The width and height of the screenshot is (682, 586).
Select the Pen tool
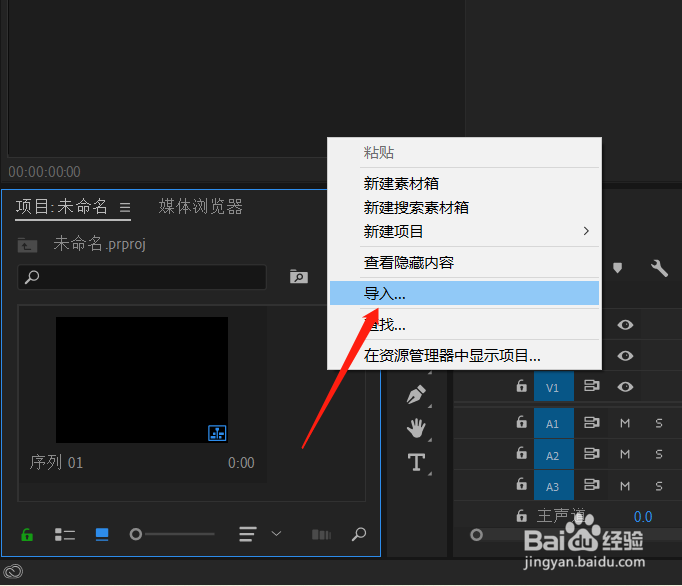pos(416,394)
